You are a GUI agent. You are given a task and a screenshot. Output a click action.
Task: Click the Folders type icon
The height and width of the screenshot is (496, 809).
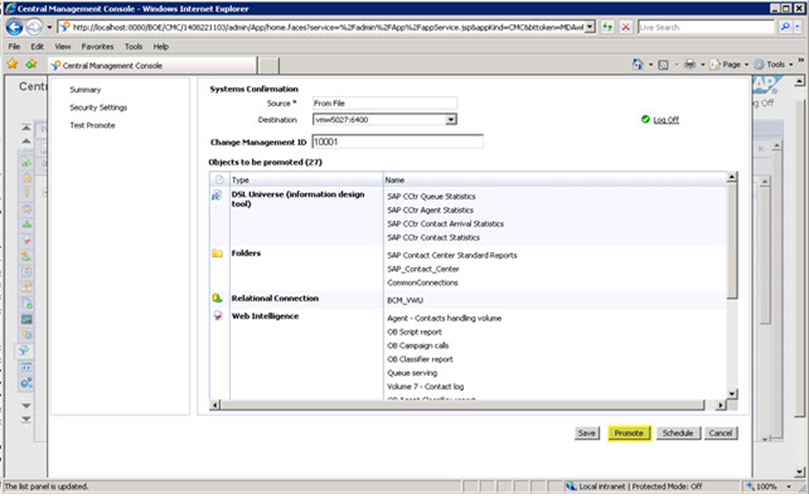[217, 254]
